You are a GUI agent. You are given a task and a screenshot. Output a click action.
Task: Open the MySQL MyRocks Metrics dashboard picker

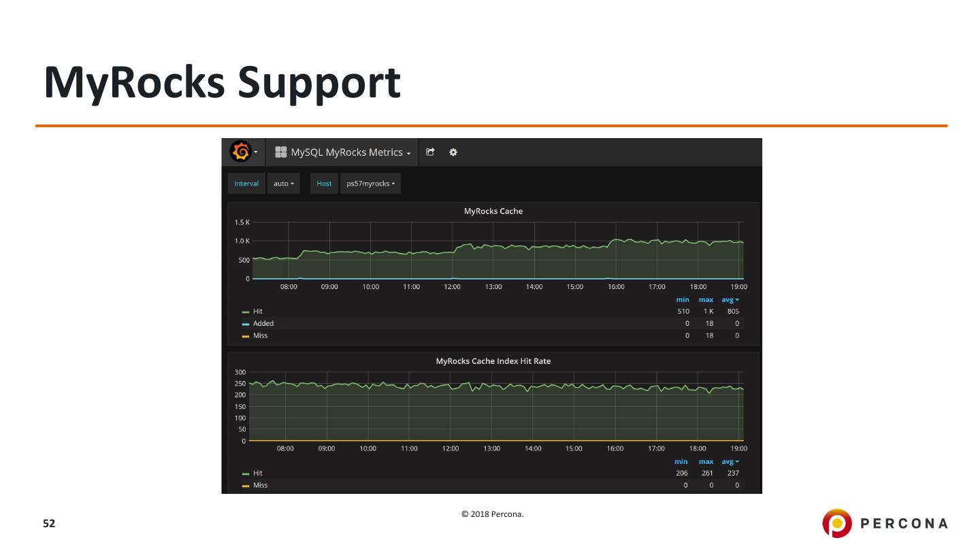pos(343,152)
